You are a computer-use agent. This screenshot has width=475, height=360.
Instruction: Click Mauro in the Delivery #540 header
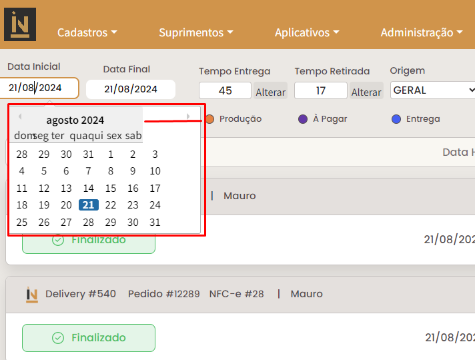[307, 294]
